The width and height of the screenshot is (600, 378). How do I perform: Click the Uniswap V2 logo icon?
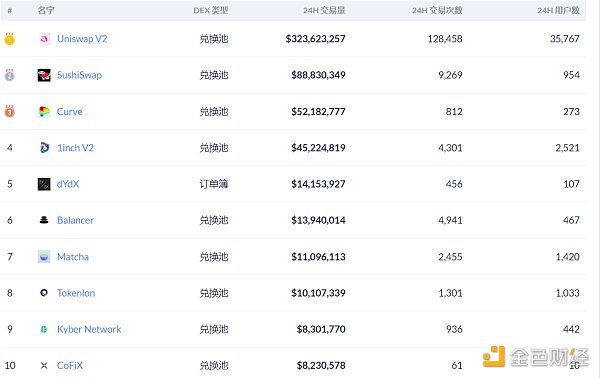click(x=44, y=39)
